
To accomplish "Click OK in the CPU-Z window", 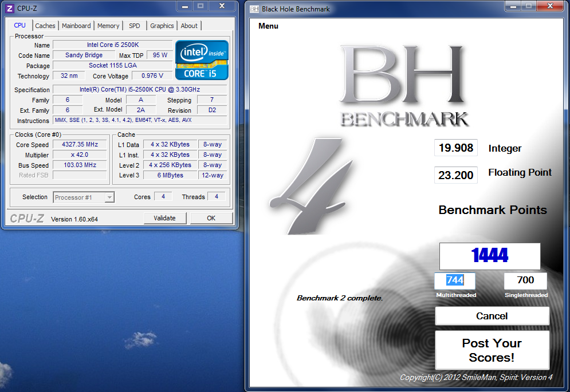I will tap(211, 218).
